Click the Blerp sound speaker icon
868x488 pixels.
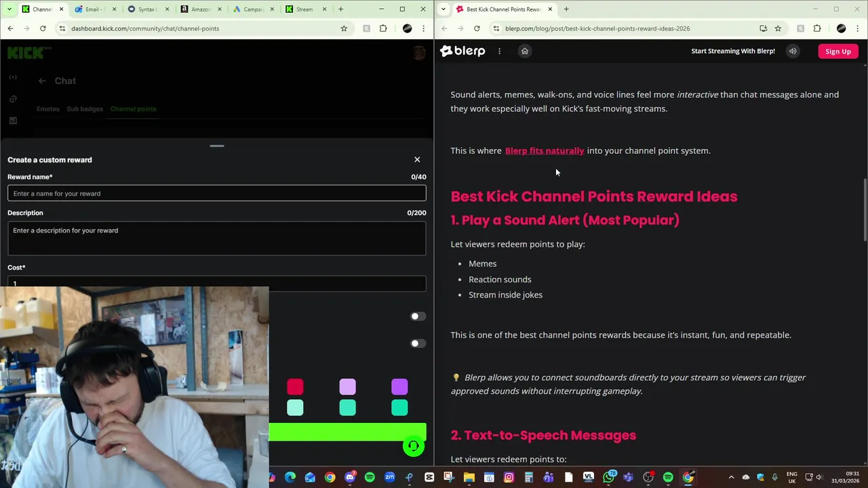(x=792, y=51)
